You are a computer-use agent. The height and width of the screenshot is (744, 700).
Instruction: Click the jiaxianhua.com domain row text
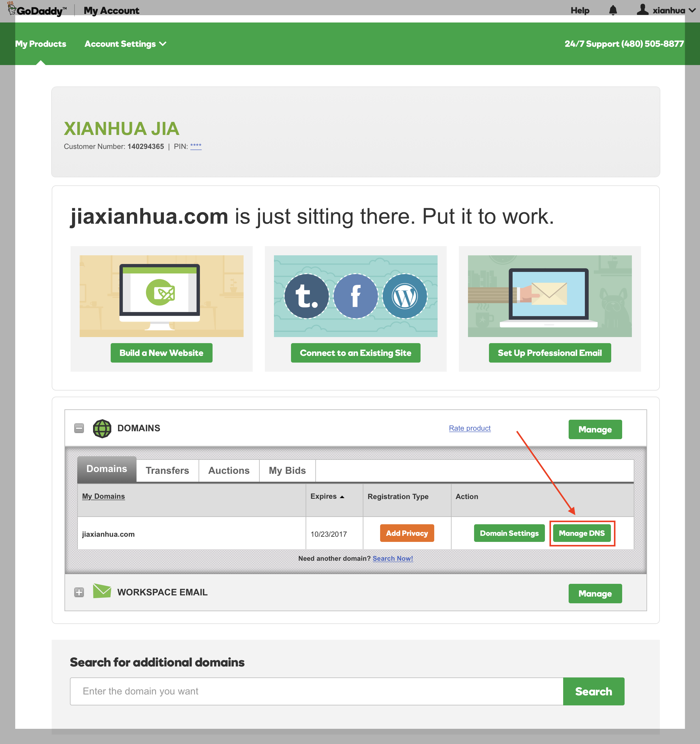tap(108, 534)
